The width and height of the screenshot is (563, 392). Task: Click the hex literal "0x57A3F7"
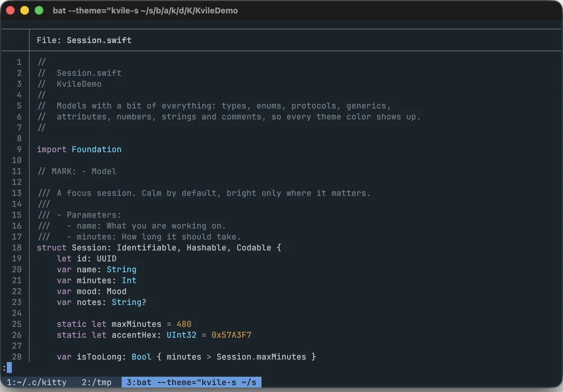coord(231,335)
